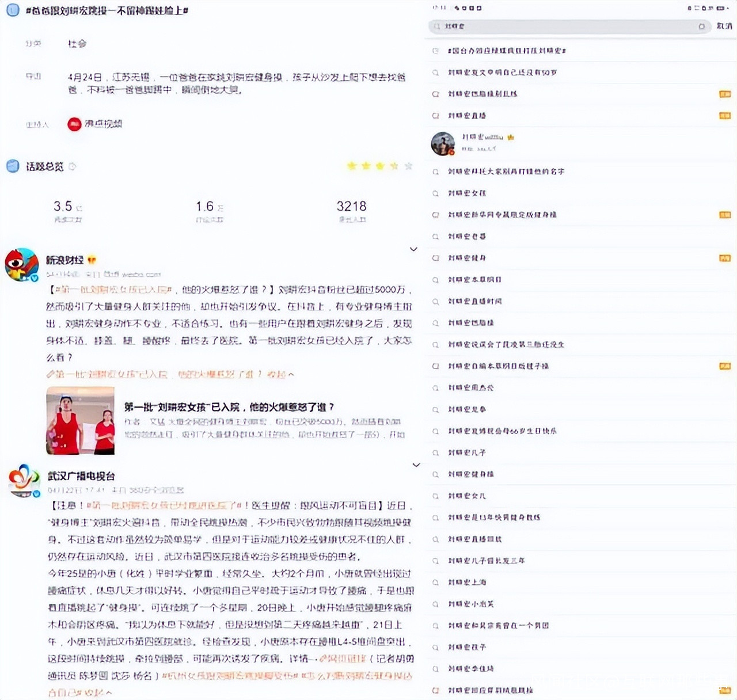This screenshot has width=737, height=700.
Task: Select the first yellow star in the rating
Action: tap(352, 166)
